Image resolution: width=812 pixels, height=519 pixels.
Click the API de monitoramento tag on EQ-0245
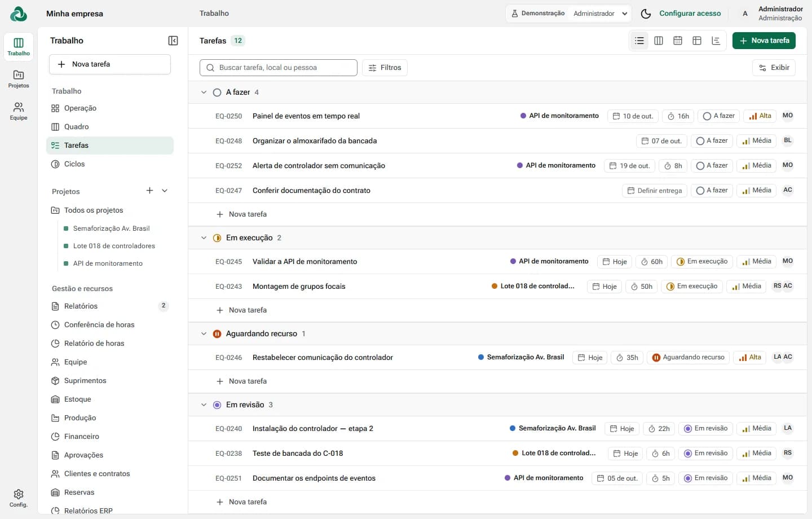click(x=549, y=261)
